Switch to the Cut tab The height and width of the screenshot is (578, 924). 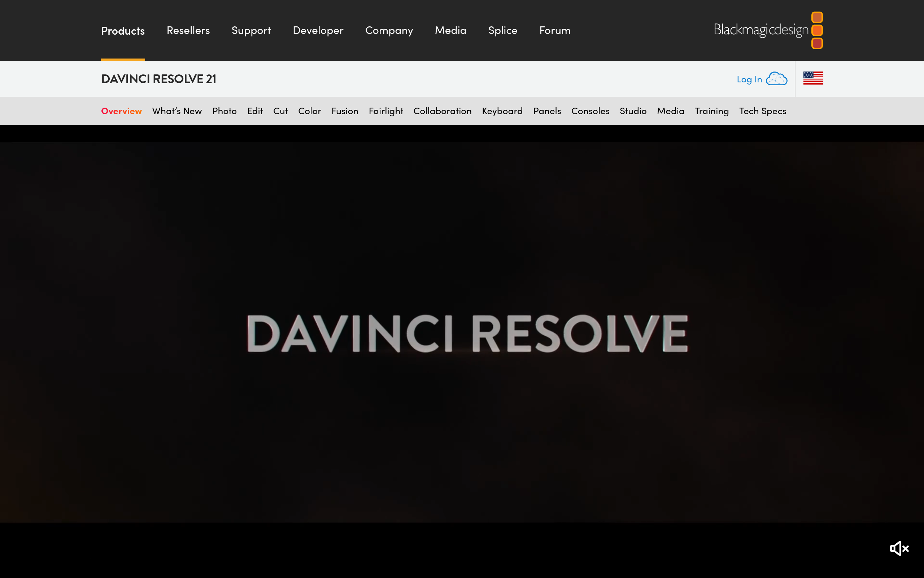pos(281,111)
